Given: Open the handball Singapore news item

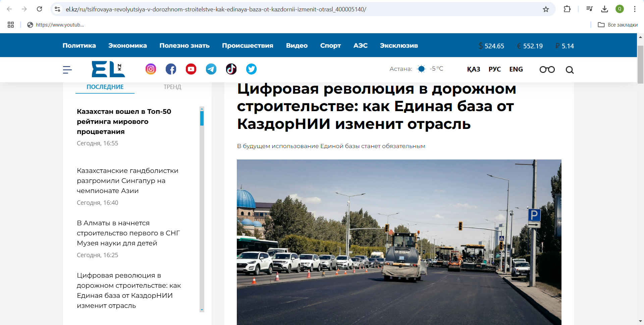Looking at the screenshot, I should click(x=127, y=181).
